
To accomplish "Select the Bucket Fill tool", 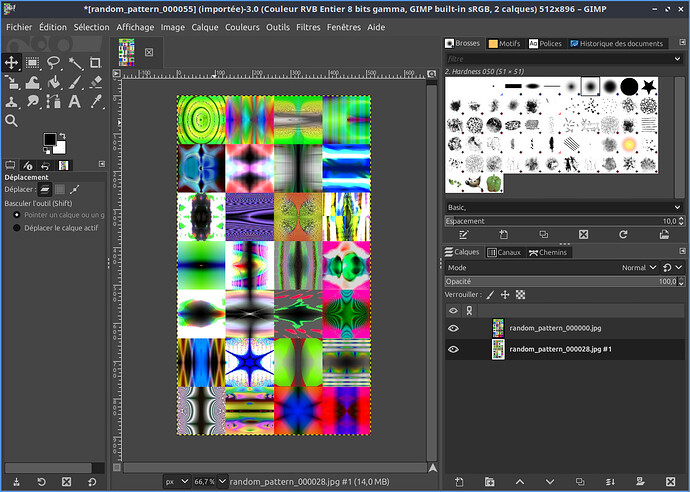I will [54, 82].
